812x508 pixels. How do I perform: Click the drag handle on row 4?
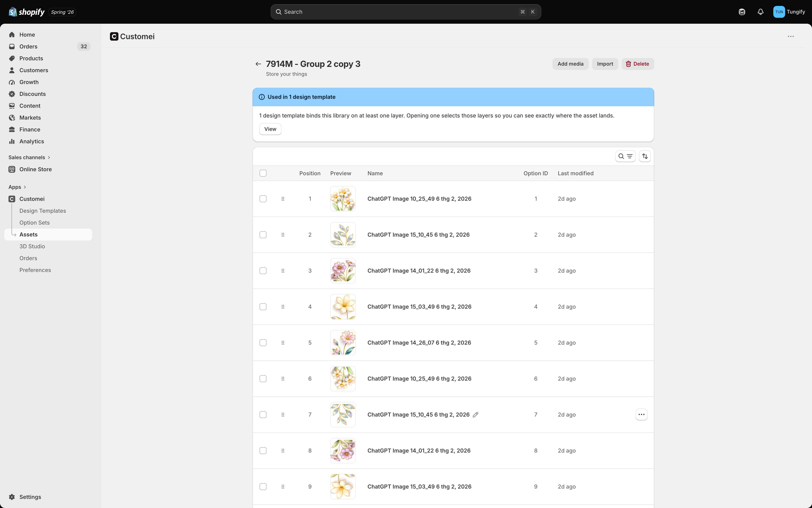pos(283,307)
